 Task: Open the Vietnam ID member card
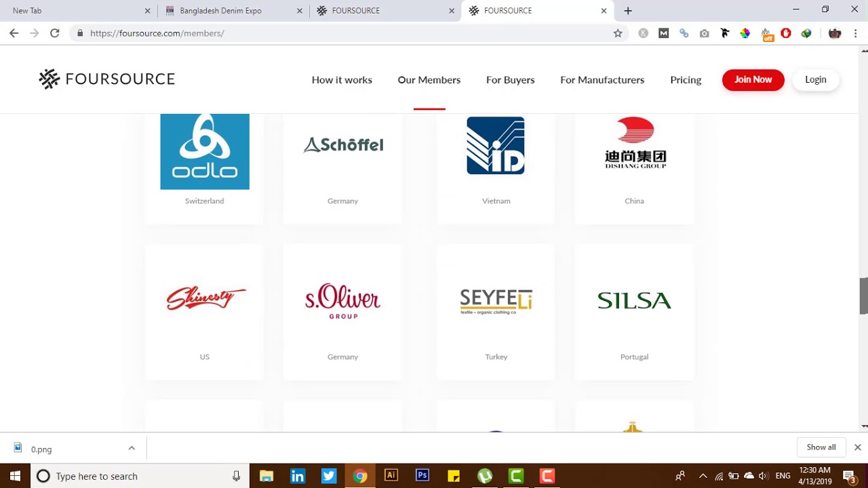[x=496, y=168]
